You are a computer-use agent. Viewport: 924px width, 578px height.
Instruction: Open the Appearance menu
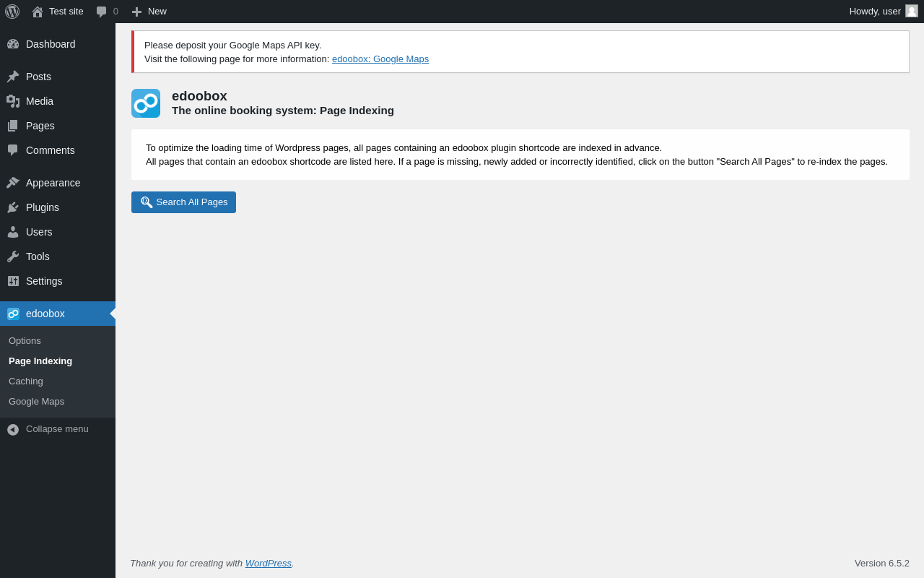click(53, 183)
